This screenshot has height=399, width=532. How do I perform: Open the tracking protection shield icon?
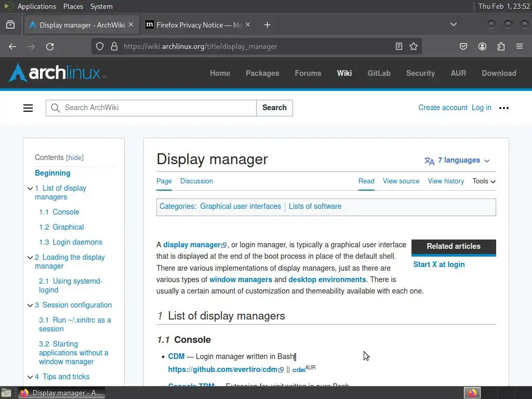tap(99, 46)
